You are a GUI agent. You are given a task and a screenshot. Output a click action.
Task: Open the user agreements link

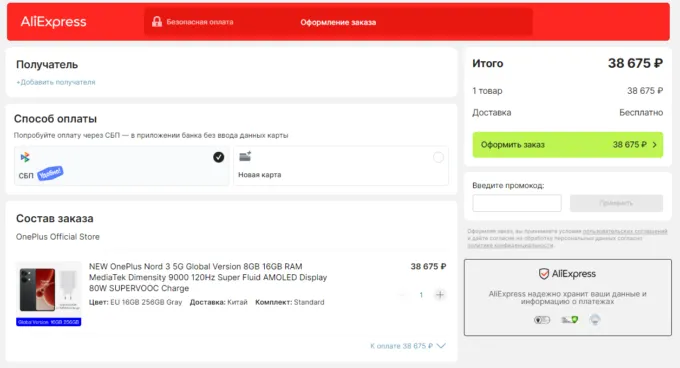coord(625,231)
